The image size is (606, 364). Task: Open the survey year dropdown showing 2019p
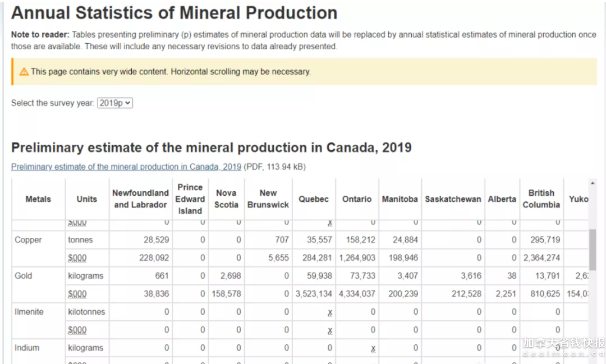(x=114, y=103)
